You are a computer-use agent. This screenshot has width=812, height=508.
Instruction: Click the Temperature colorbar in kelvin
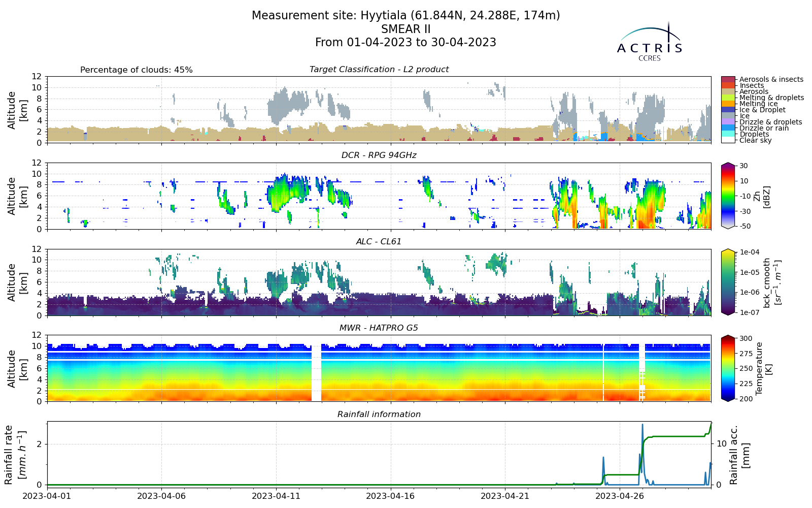point(728,368)
